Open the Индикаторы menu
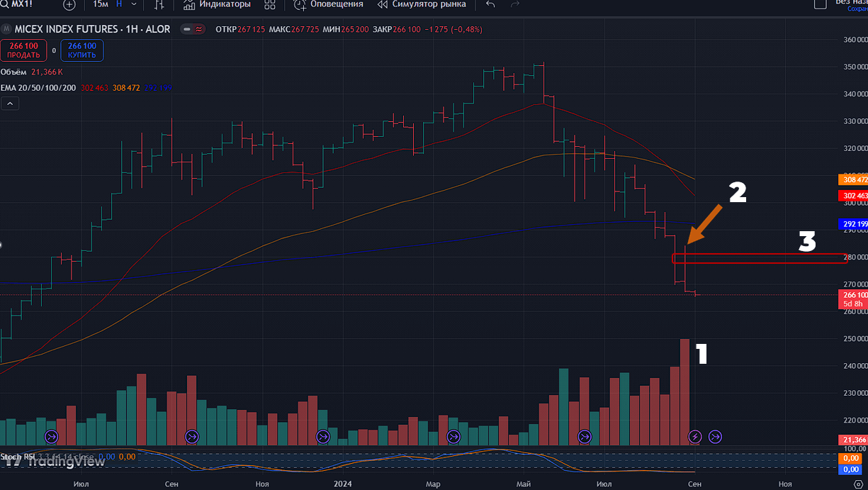The image size is (868, 490). tap(217, 4)
